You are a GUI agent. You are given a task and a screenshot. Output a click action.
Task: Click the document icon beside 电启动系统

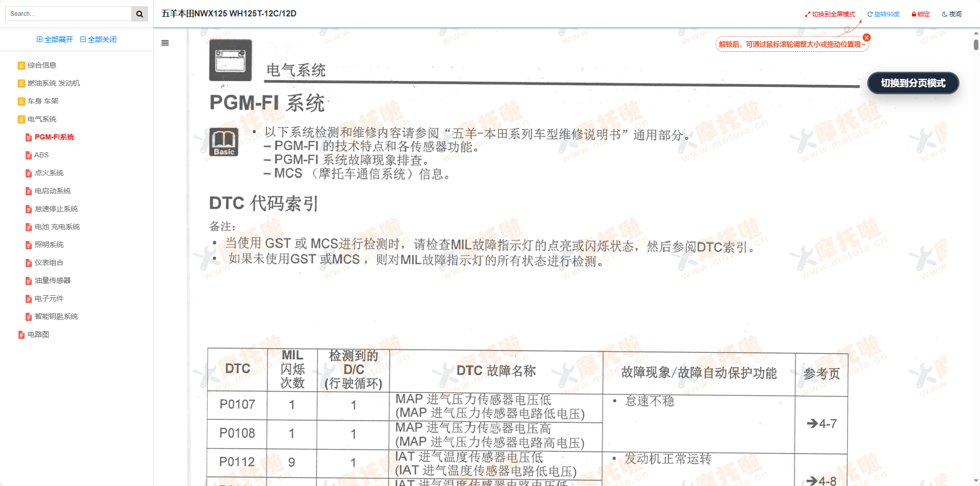[29, 191]
